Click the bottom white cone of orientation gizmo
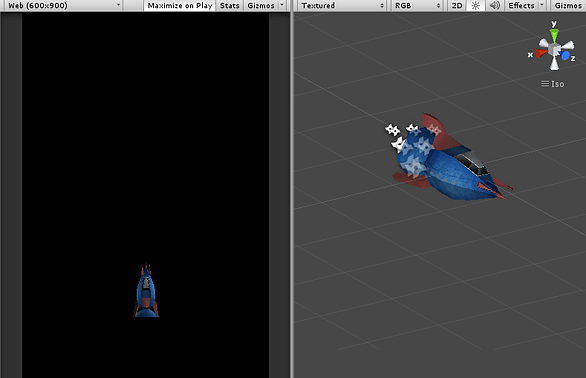The height and width of the screenshot is (378, 586). pos(554,64)
